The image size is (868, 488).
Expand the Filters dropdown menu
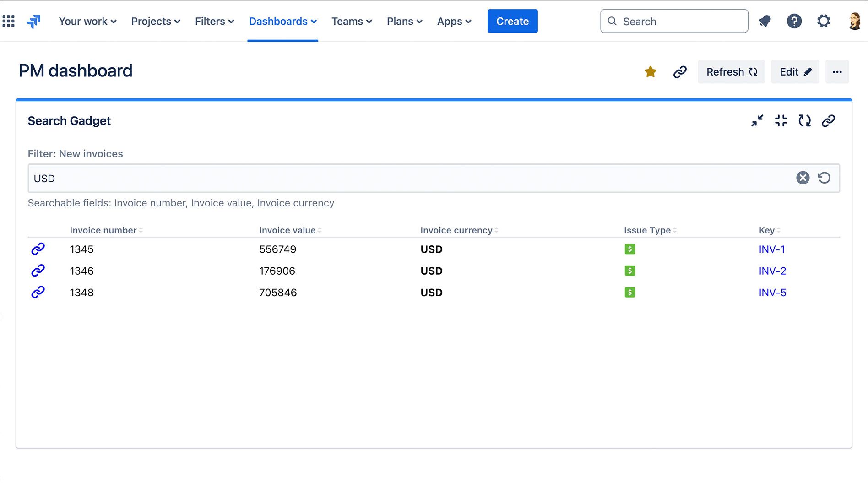214,22
